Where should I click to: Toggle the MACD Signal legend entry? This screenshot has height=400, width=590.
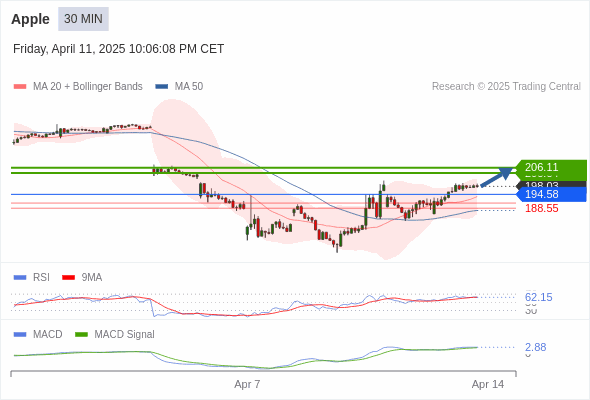coord(115,334)
